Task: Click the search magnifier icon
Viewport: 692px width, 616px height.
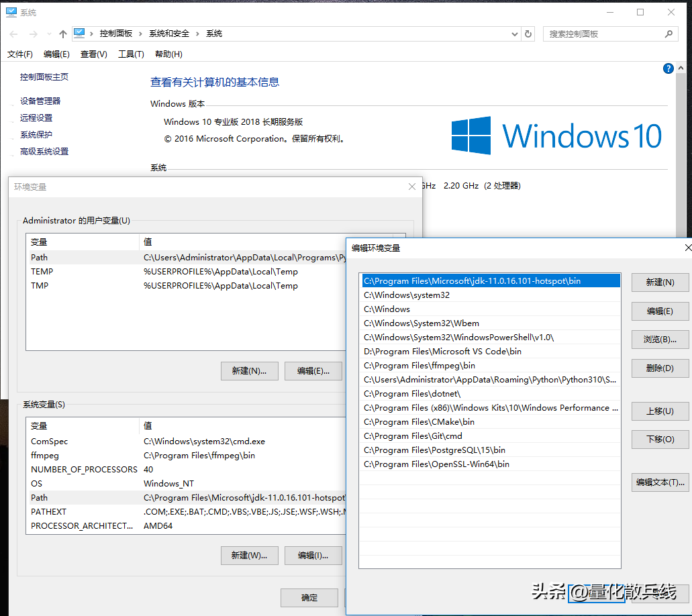Action: click(669, 34)
